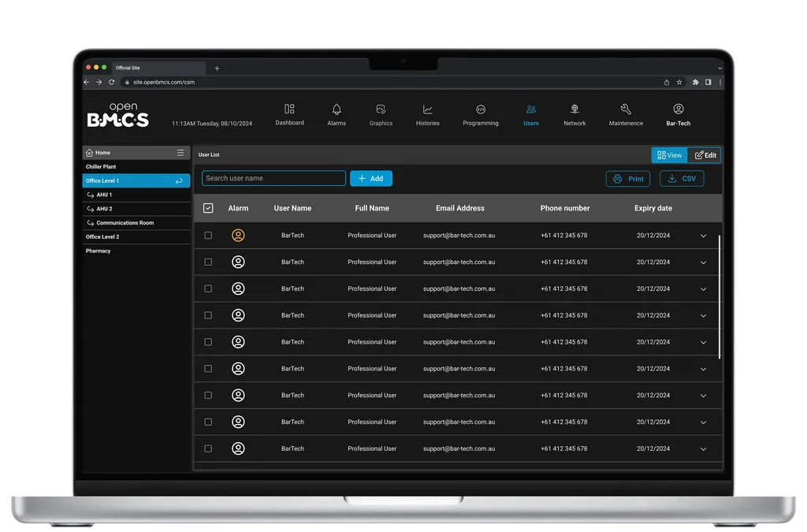Toggle the browser side panel icon

[708, 82]
